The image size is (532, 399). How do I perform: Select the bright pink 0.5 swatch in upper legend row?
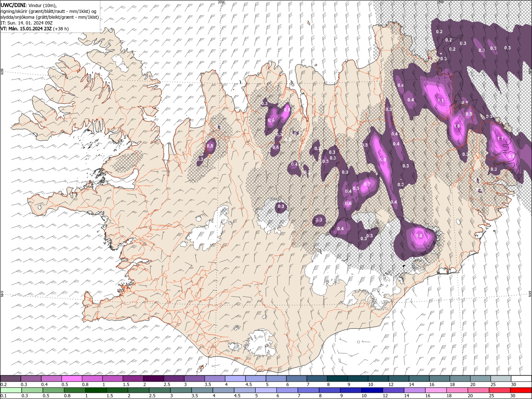(71, 378)
